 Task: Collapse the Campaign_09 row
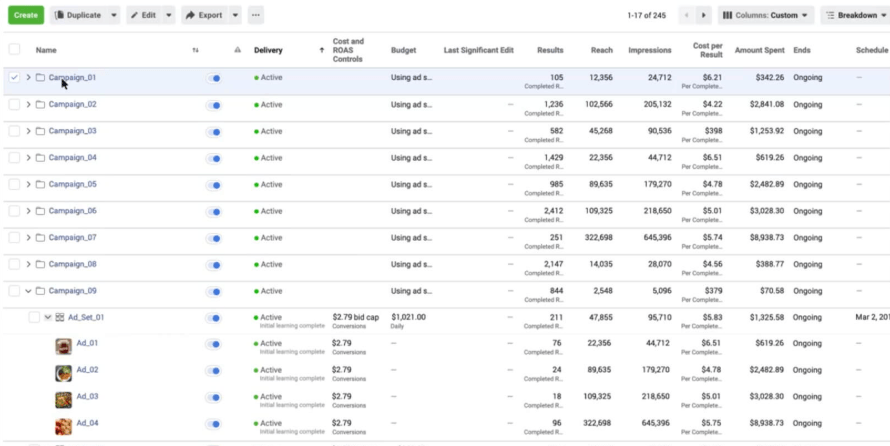28,291
